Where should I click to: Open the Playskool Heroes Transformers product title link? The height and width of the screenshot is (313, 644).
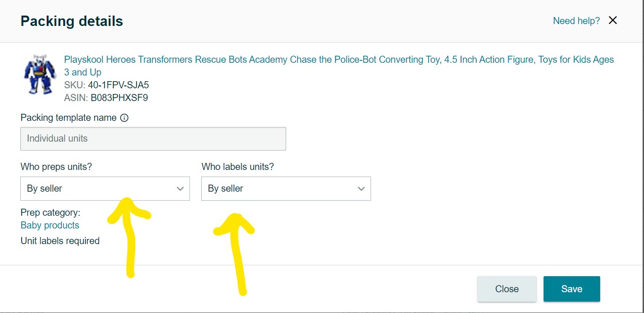pos(339,60)
